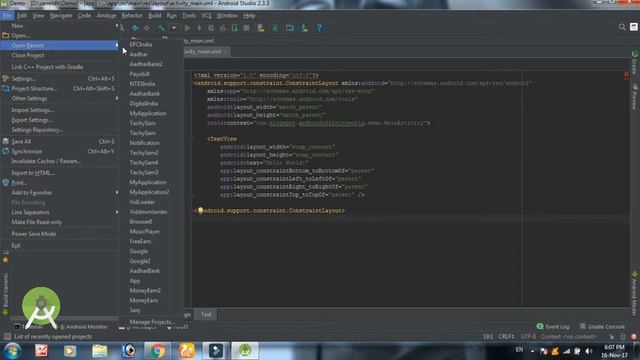640x360 pixels.
Task: Click Manage Projects... in recent list
Action: (151, 322)
